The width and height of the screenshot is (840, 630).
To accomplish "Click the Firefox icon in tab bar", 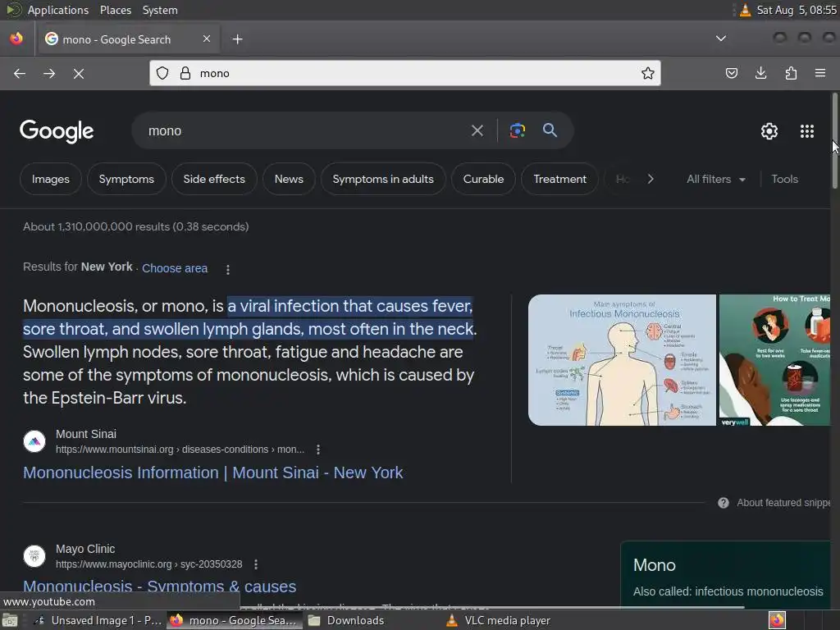I will (16, 39).
